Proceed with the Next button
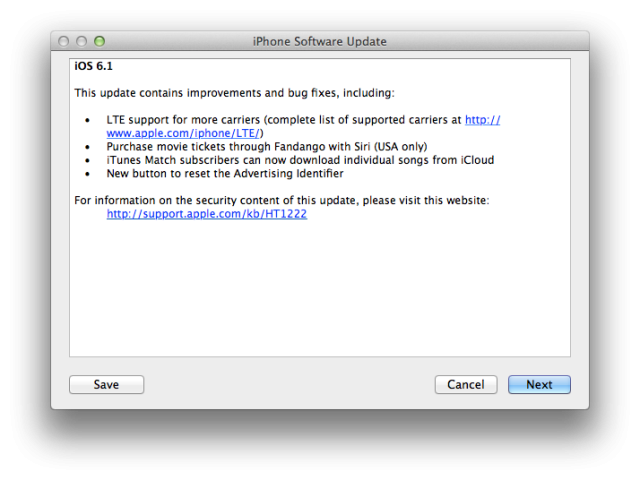Viewport: 640px width, 480px height. (539, 384)
